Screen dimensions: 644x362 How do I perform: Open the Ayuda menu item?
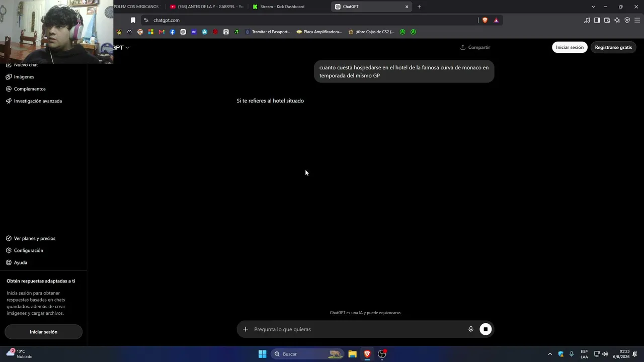[21, 262]
